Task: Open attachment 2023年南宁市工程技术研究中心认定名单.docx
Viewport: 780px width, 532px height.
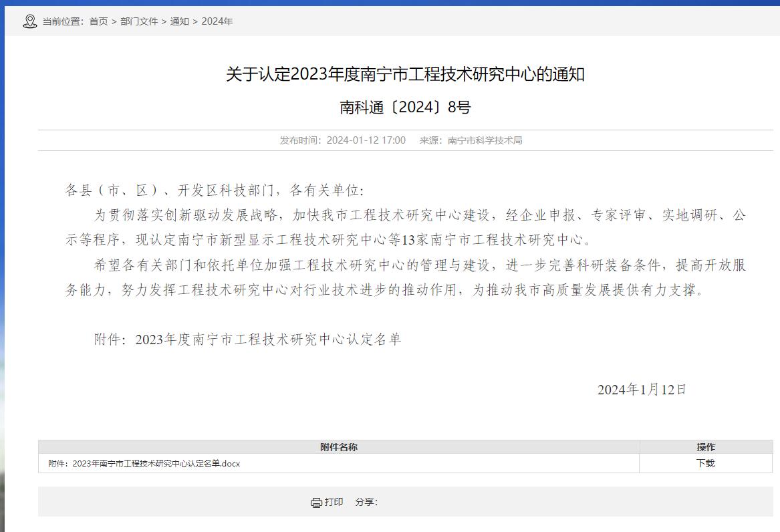Action: pos(144,463)
